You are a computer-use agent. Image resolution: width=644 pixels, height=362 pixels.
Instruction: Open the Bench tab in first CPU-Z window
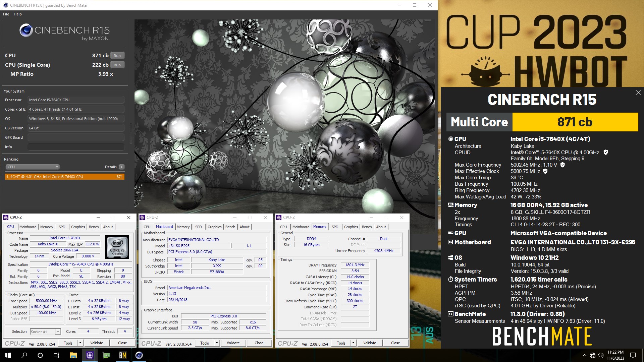pyautogui.click(x=94, y=227)
